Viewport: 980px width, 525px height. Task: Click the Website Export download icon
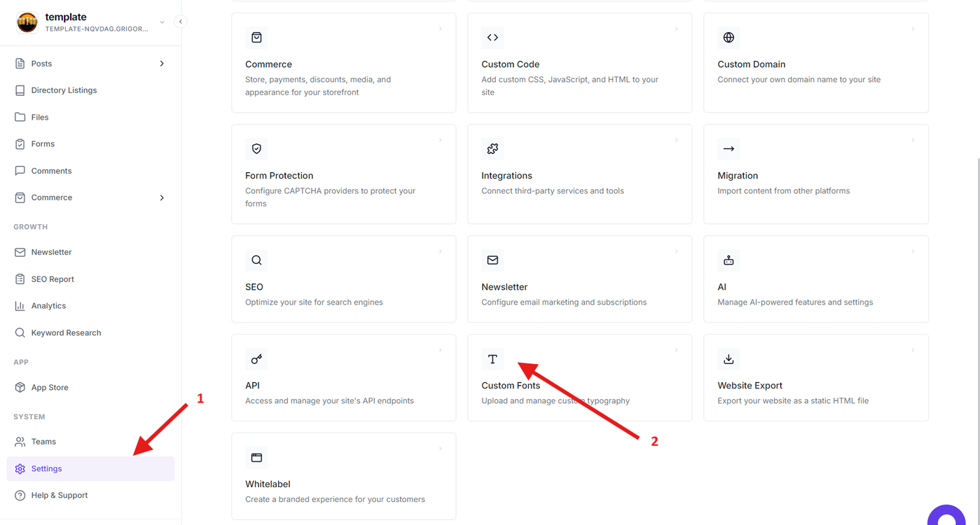[x=729, y=359]
